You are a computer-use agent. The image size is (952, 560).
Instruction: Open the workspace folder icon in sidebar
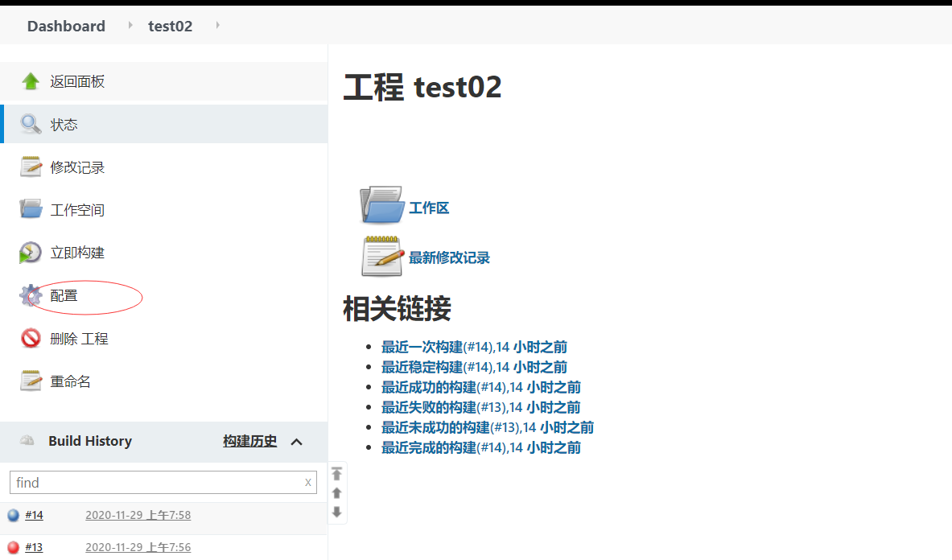pyautogui.click(x=31, y=210)
